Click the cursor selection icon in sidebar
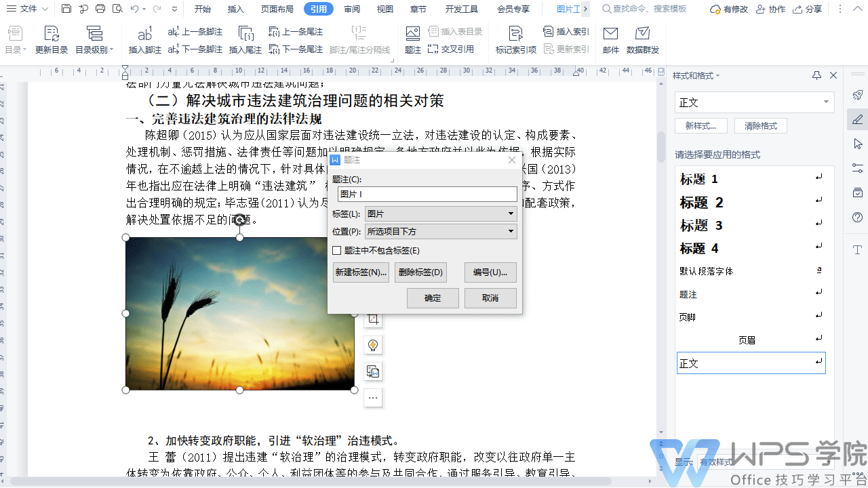The width and height of the screenshot is (868, 488). (x=858, y=144)
